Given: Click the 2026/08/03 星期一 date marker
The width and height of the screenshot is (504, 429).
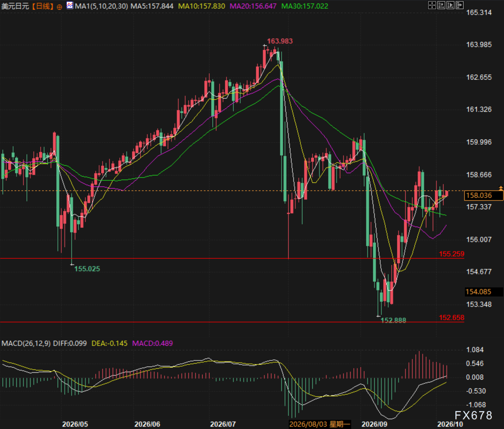Looking at the screenshot, I should (320, 424).
